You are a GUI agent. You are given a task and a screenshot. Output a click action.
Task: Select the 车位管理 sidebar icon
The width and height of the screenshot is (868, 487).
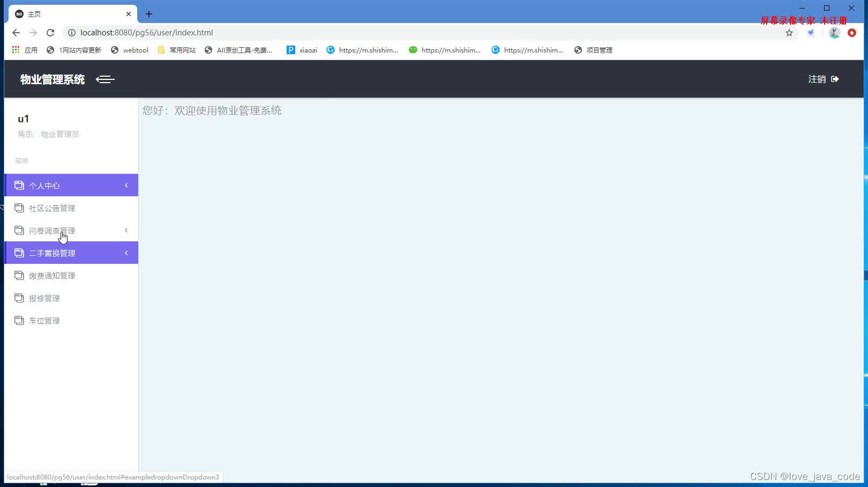[19, 320]
